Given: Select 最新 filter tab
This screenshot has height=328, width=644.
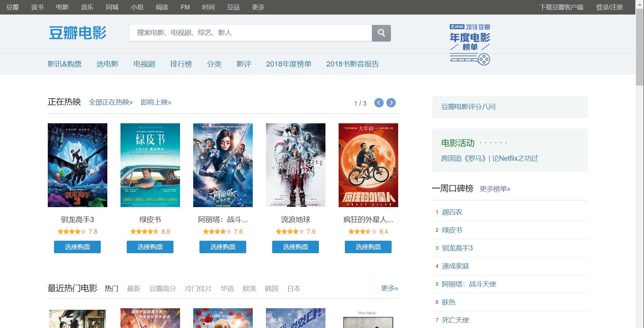Looking at the screenshot, I should [134, 289].
